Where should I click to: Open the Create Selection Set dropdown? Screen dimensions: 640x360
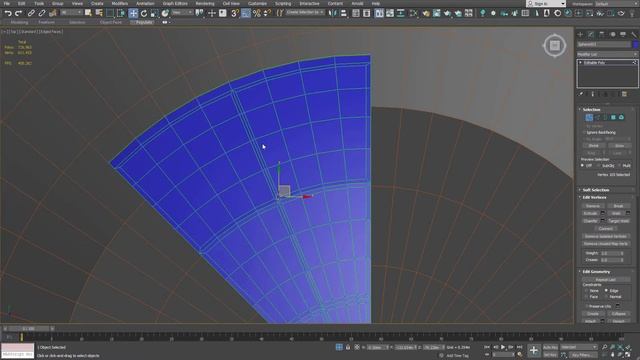point(305,13)
